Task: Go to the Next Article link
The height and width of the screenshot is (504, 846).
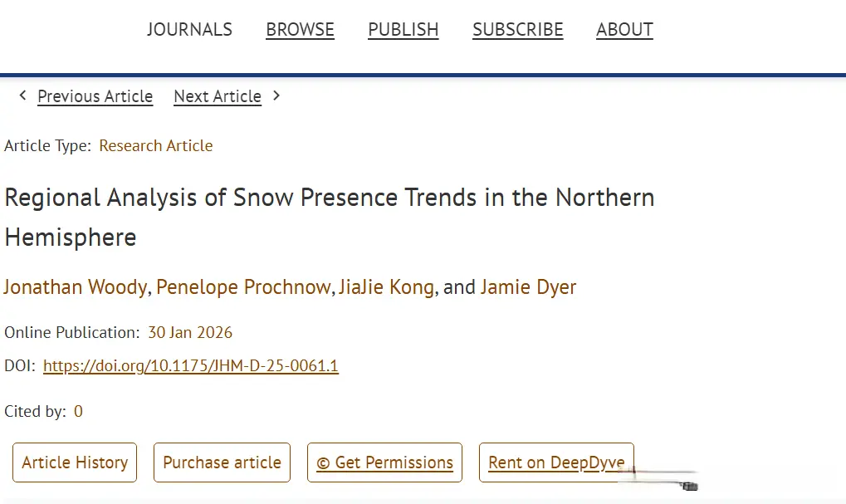Action: [x=218, y=96]
